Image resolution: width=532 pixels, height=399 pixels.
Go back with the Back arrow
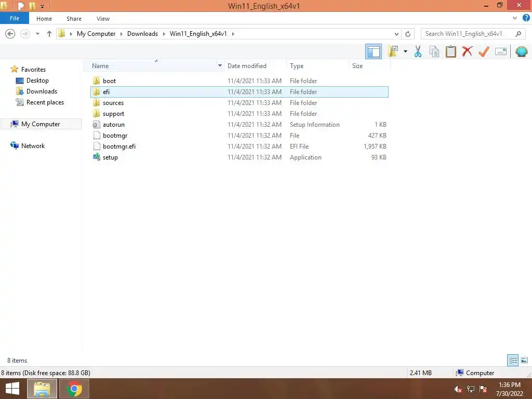(x=10, y=34)
